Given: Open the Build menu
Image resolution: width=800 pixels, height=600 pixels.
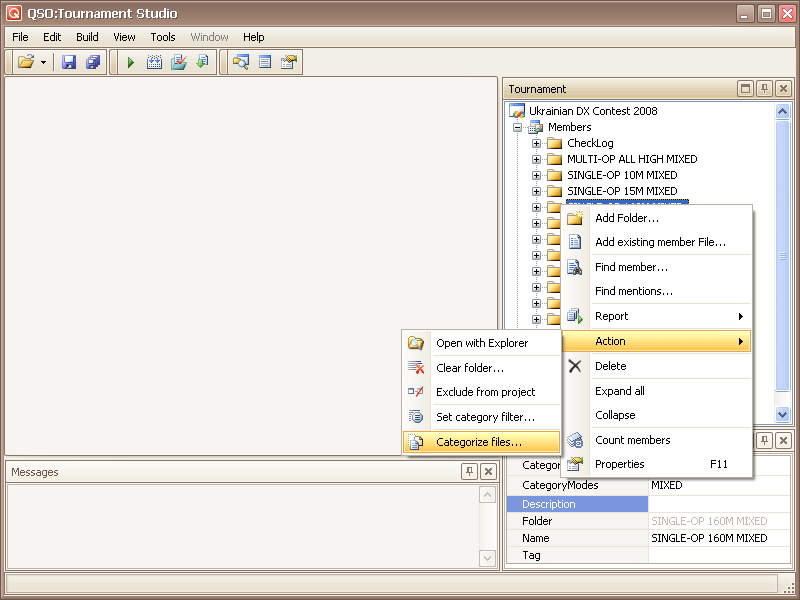Looking at the screenshot, I should pyautogui.click(x=87, y=37).
